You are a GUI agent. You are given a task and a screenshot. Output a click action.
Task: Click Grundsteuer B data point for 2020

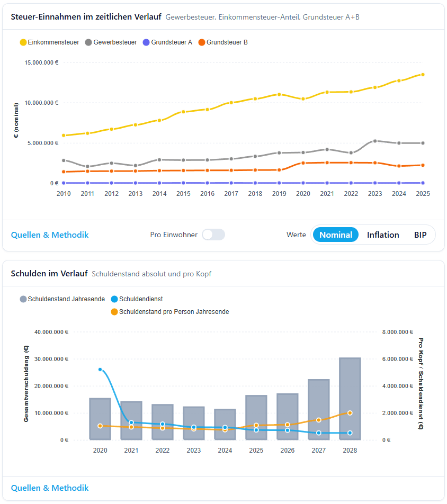[x=303, y=163]
